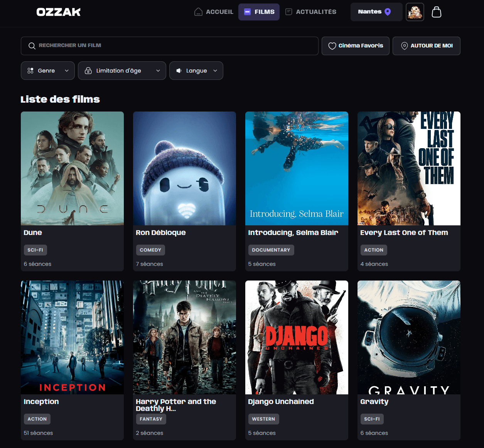
Task: Click the OZZAK logo
Action: point(59,12)
